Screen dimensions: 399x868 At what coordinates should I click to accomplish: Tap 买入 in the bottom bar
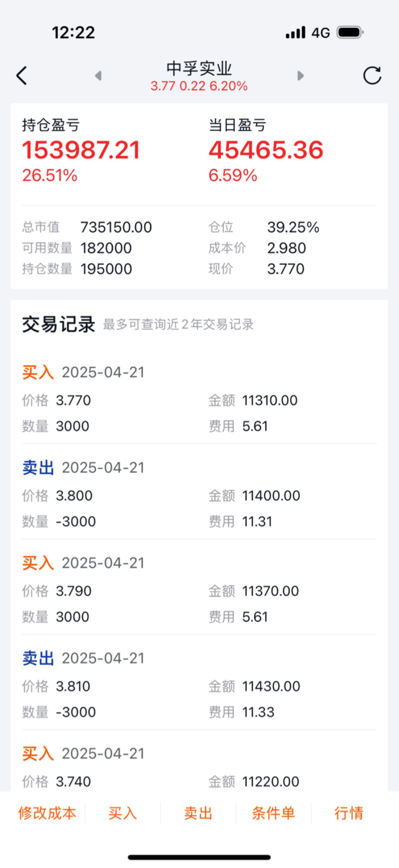pos(123,813)
